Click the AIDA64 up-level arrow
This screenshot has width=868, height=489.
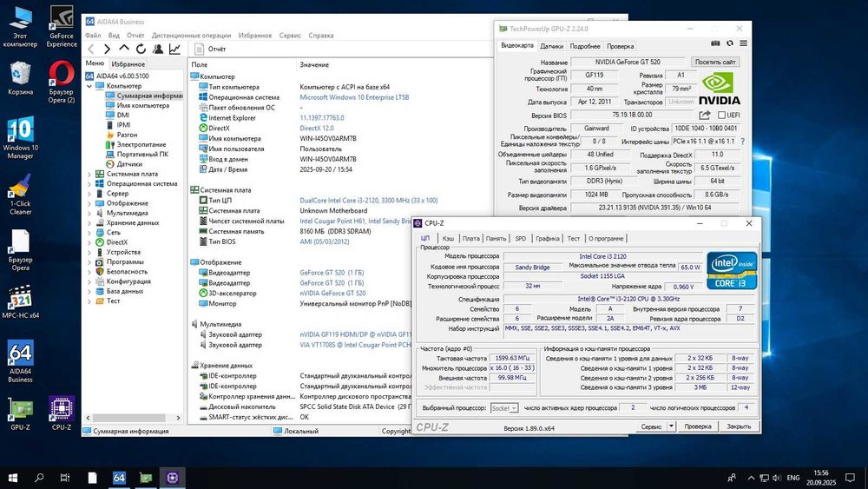click(x=124, y=49)
